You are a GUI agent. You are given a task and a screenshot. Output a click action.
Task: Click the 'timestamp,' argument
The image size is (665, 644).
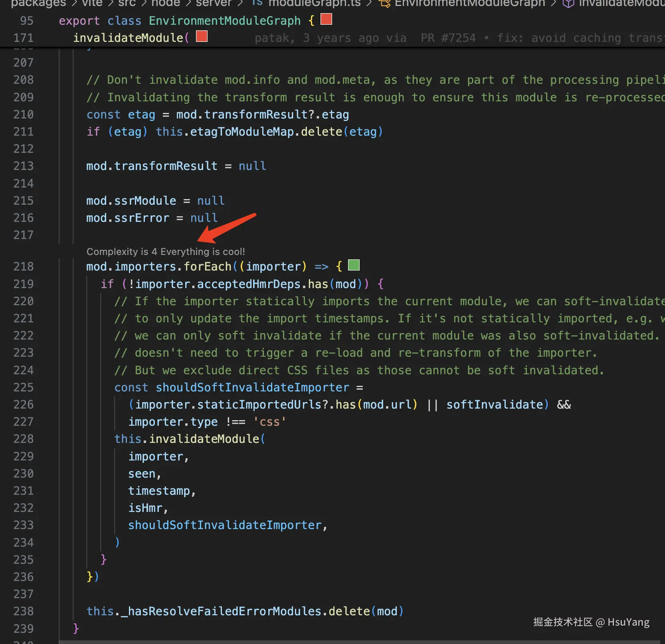[x=162, y=490]
